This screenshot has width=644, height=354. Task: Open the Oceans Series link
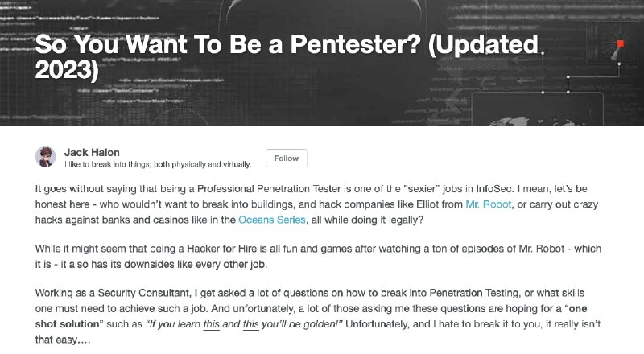270,218
